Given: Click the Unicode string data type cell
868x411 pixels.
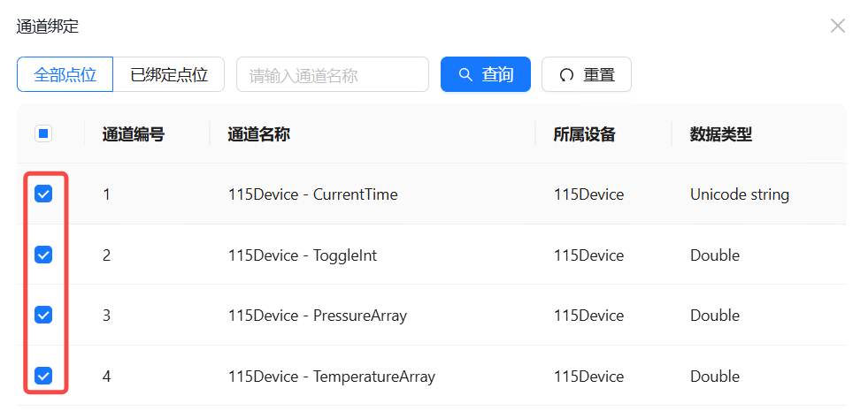Looking at the screenshot, I should pyautogui.click(x=740, y=194).
